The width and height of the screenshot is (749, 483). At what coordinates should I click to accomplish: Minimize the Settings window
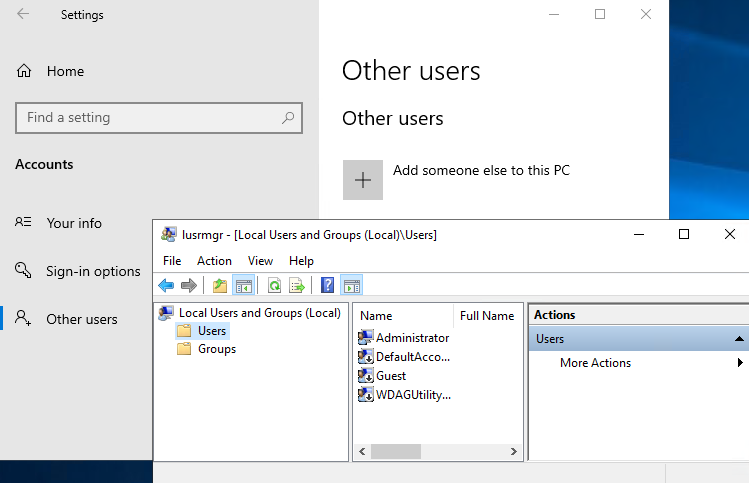coord(554,14)
